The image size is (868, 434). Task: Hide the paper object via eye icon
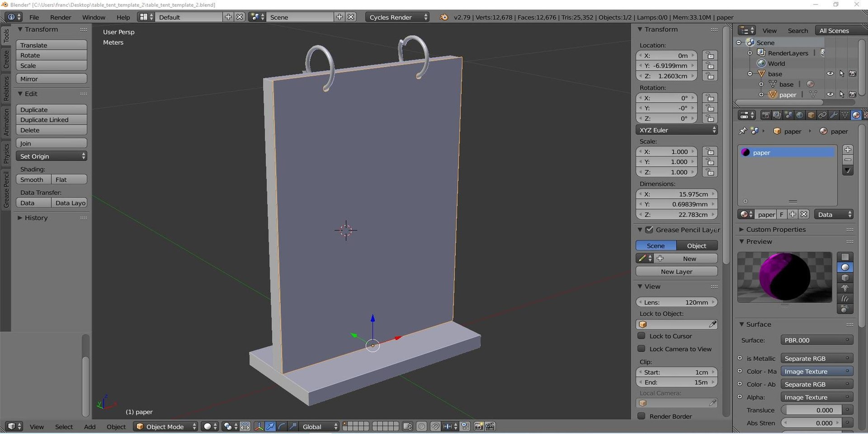click(x=830, y=94)
